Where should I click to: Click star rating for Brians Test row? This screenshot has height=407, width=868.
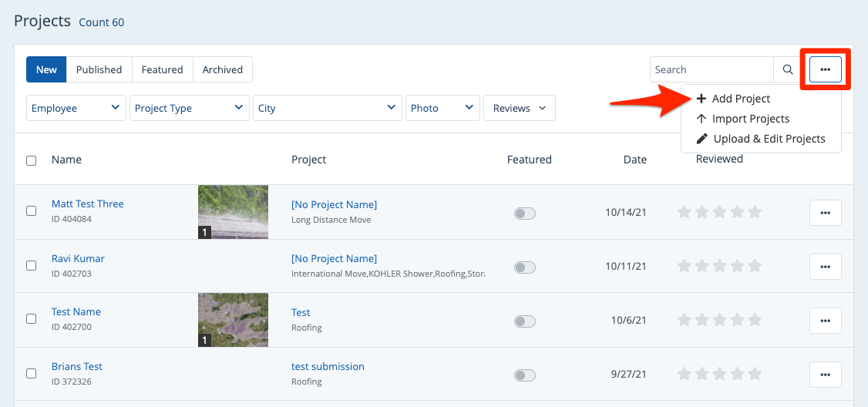click(x=718, y=375)
